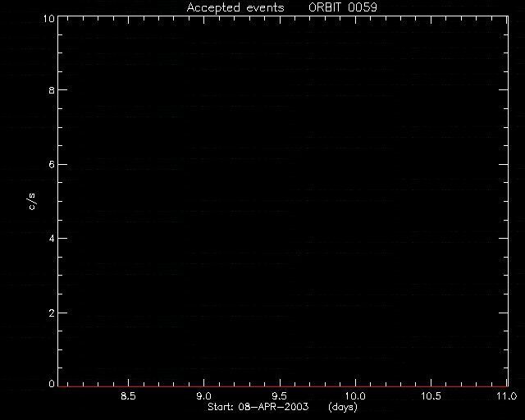Viewport: 525px width, 420px height.
Task: Click the "Accepted events" plot title
Action: (x=235, y=7)
